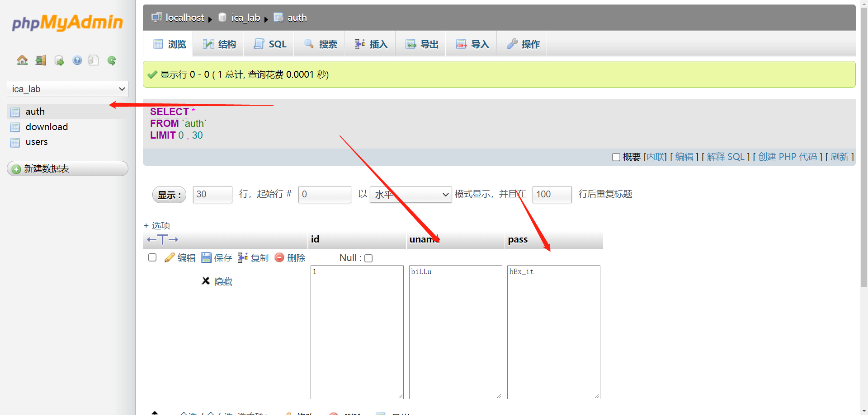Click the 解释 SQL link

tap(726, 157)
